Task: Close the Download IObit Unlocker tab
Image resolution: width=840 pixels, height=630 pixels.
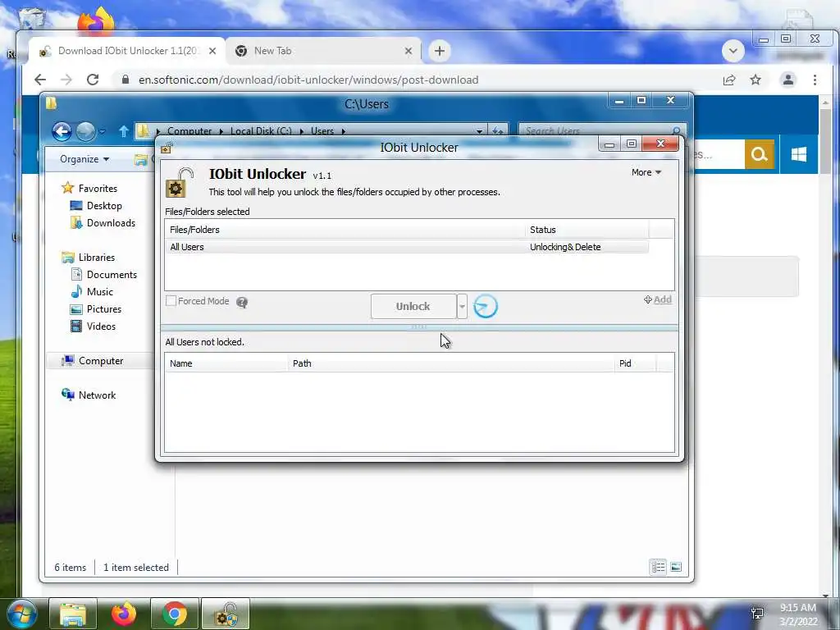Action: click(x=212, y=51)
